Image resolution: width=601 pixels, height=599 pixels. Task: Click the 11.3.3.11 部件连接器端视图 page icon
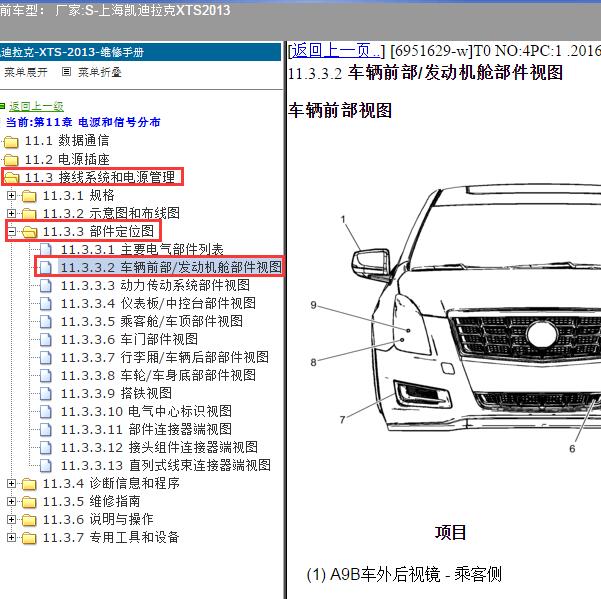(x=46, y=430)
